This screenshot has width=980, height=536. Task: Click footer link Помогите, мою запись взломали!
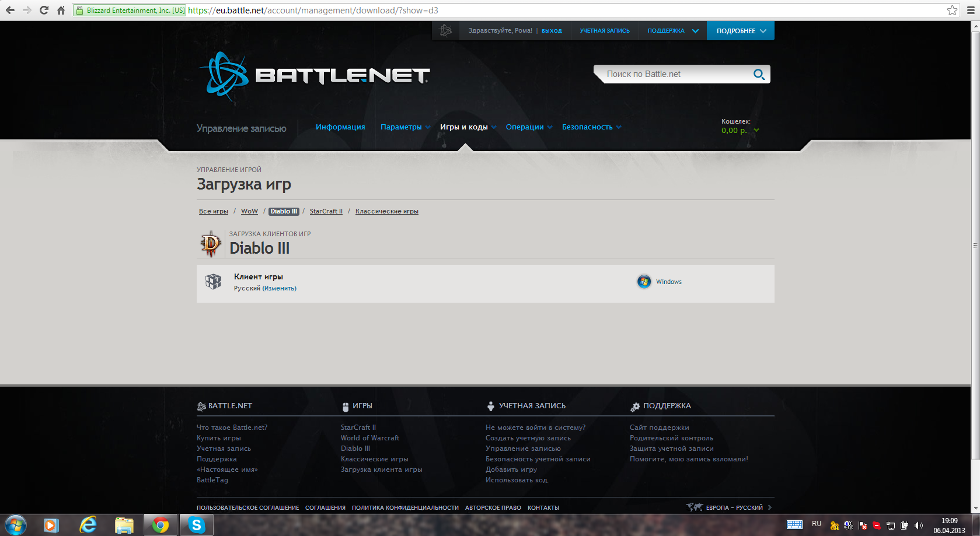pos(689,459)
